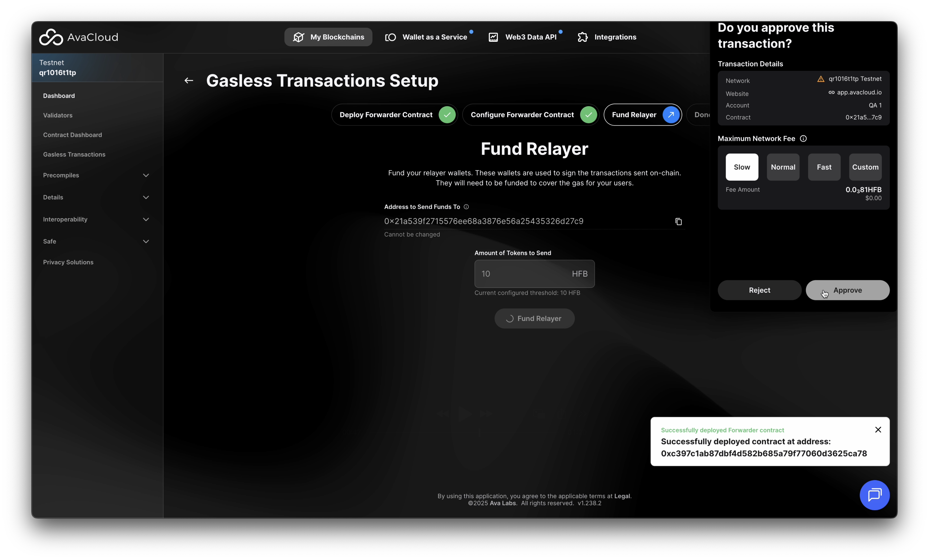The width and height of the screenshot is (929, 560).
Task: Copy the relayer address with the copy icon
Action: (678, 222)
